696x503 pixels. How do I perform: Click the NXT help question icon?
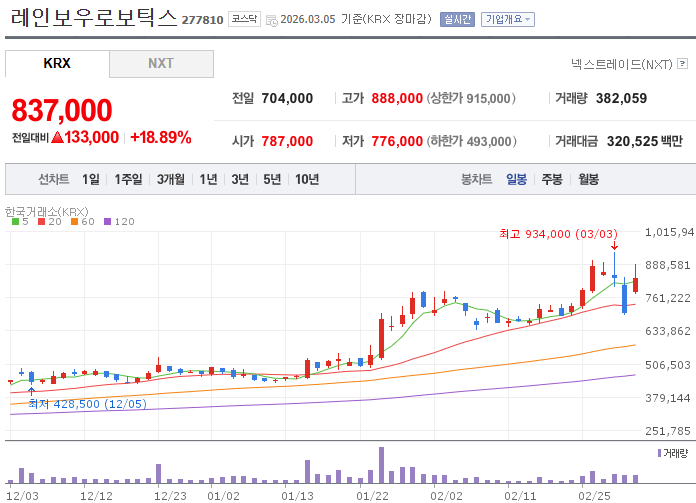tap(683, 64)
